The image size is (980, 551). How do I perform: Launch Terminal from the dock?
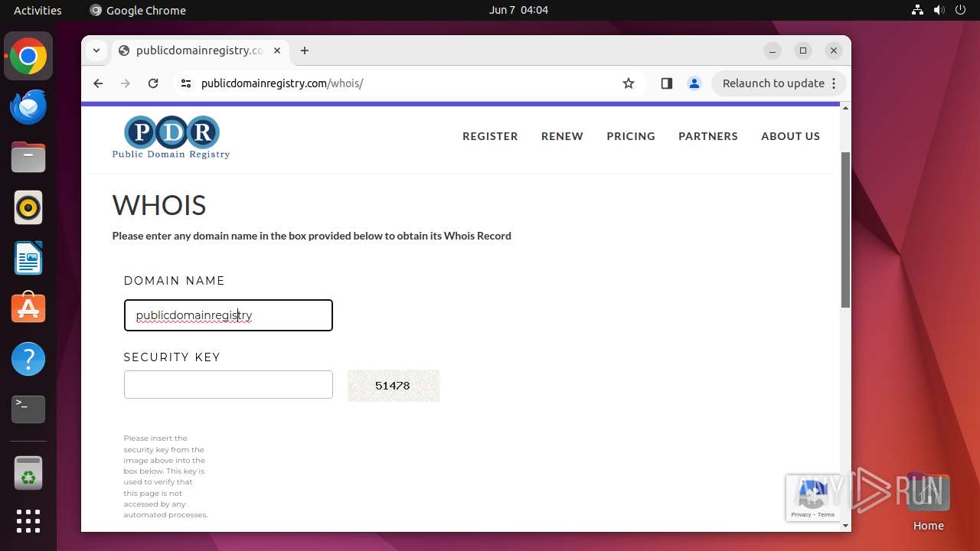point(28,409)
